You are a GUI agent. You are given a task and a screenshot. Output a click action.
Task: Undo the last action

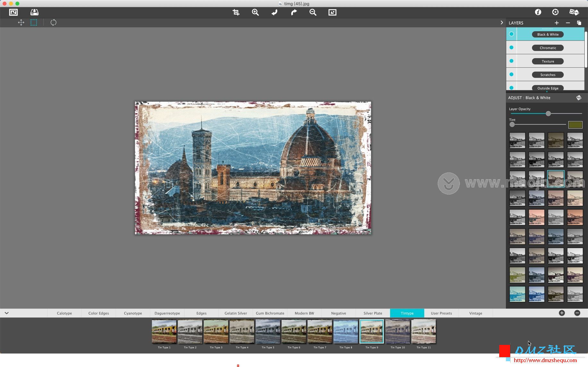pyautogui.click(x=275, y=12)
